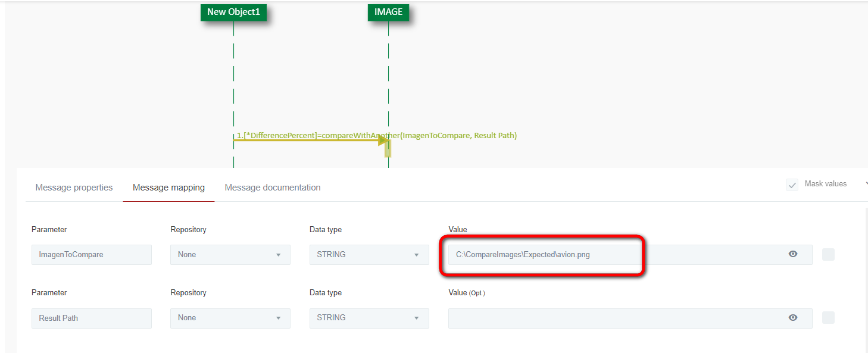Image resolution: width=868 pixels, height=353 pixels.
Task: Click the Result Path parameter name field
Action: click(x=92, y=318)
